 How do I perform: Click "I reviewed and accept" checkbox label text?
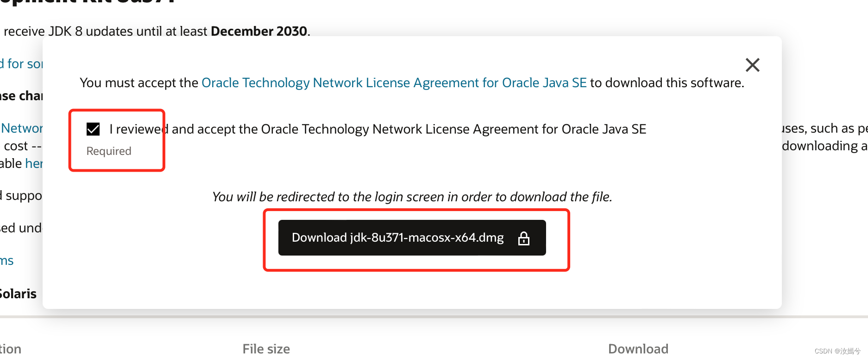coord(377,129)
